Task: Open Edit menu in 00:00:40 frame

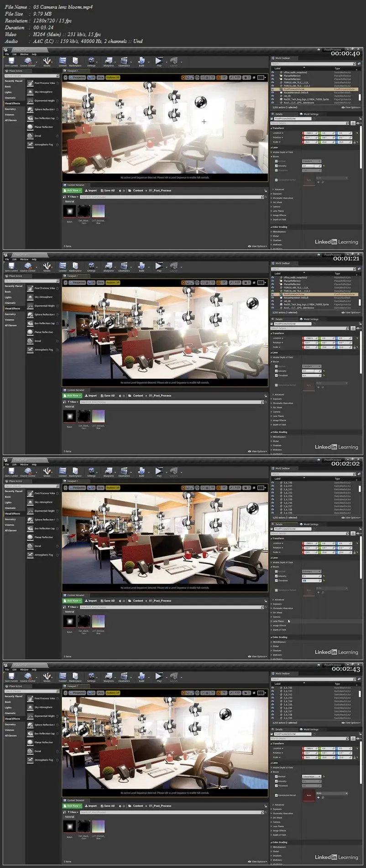Action: [14, 54]
